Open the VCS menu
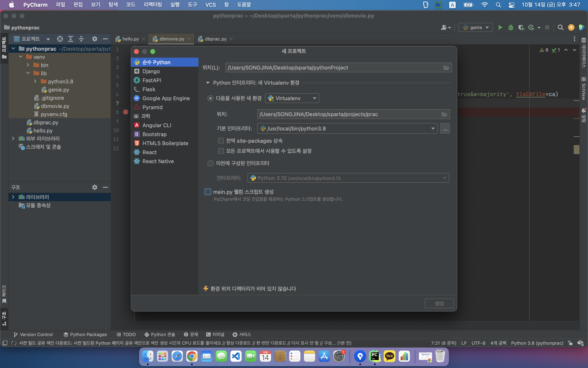The image size is (588, 368). 210,5
